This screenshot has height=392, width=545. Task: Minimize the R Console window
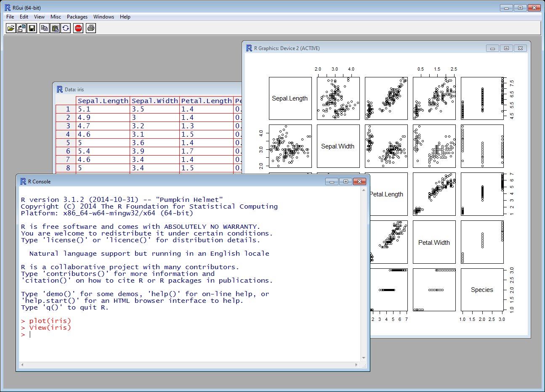coord(332,182)
